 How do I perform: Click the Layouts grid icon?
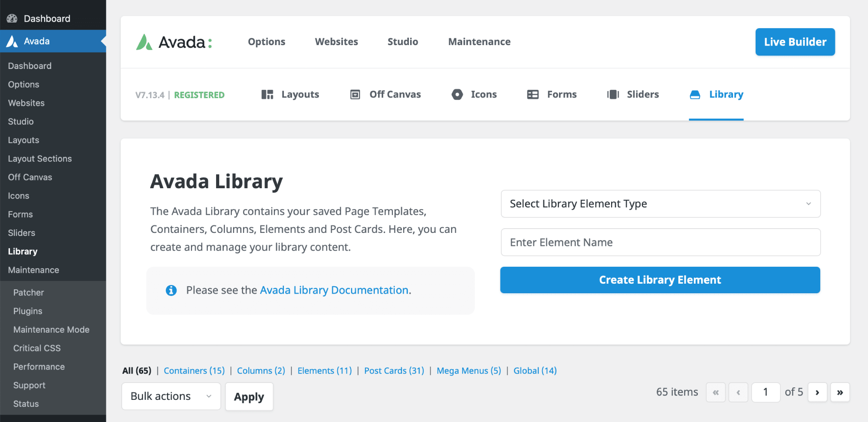(x=267, y=95)
